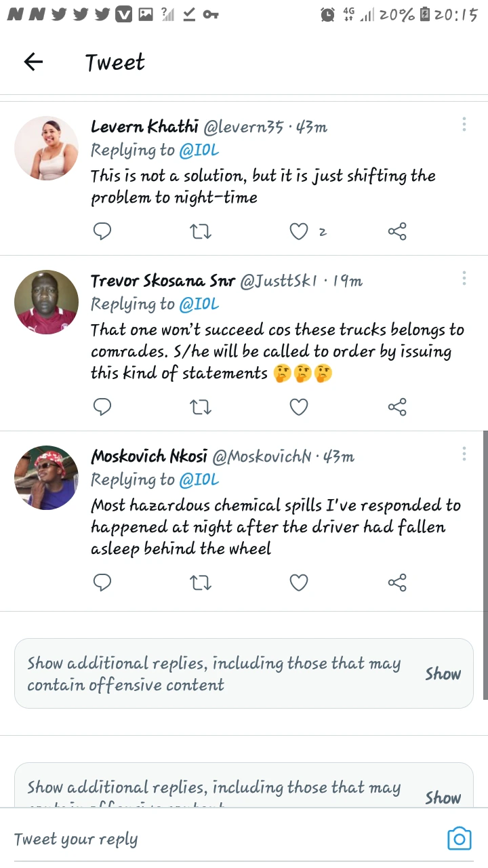Share Moskovich Nkosi's tweet
This screenshot has width=488, height=868.
[x=397, y=583]
